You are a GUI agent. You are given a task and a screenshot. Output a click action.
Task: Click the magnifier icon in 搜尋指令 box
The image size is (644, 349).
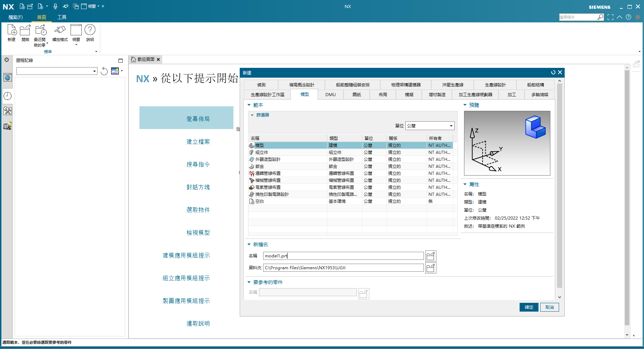(600, 17)
